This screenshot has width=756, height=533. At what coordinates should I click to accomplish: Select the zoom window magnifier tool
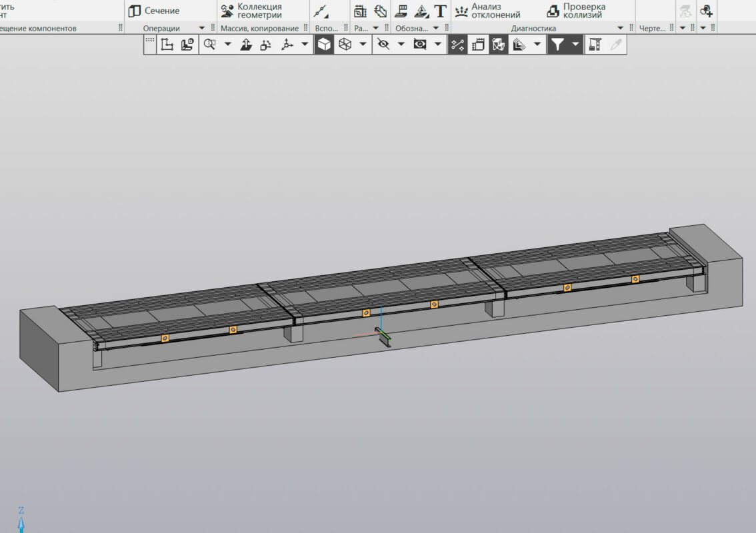point(209,45)
